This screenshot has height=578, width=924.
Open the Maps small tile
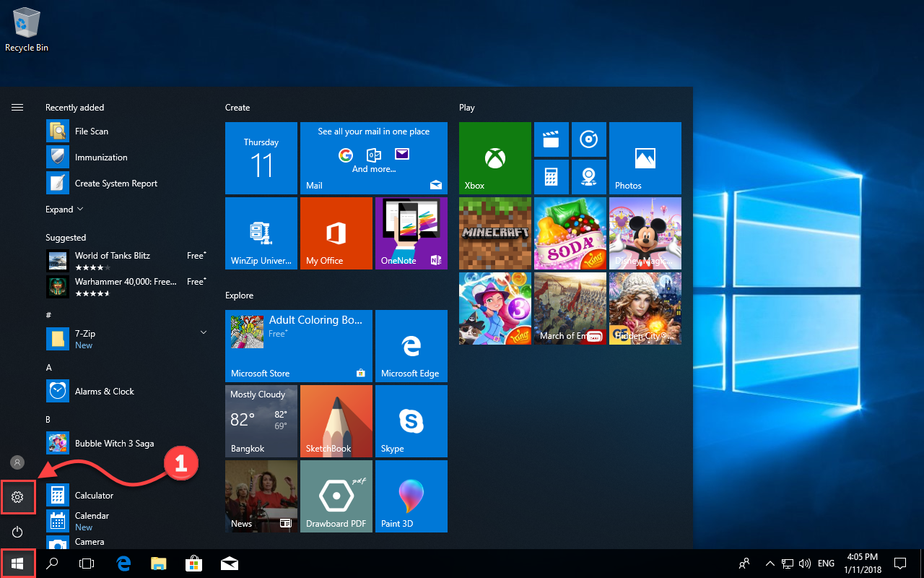pyautogui.click(x=589, y=177)
